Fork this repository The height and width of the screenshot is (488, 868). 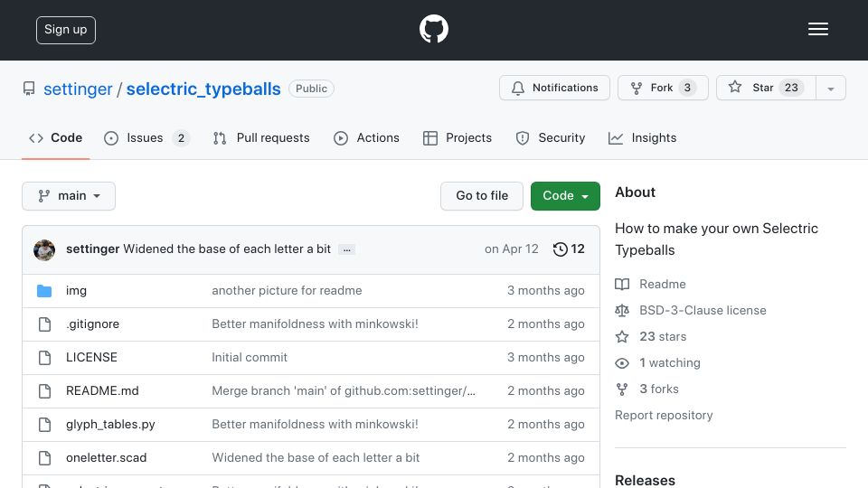(x=663, y=88)
